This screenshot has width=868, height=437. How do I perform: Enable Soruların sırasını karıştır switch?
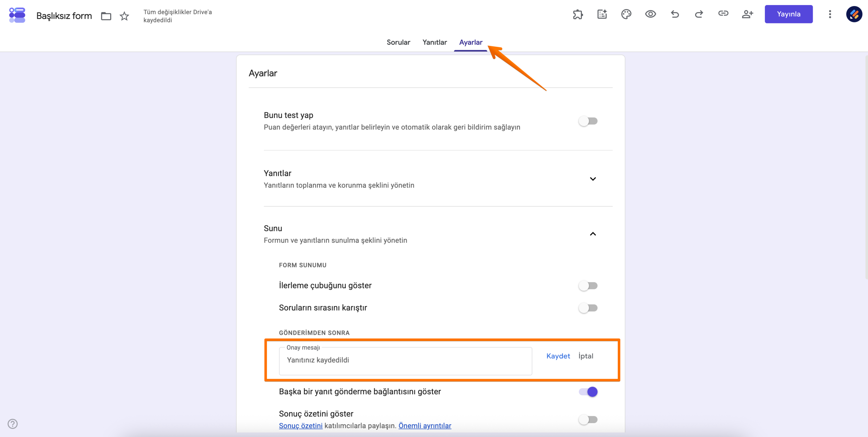[x=588, y=308]
